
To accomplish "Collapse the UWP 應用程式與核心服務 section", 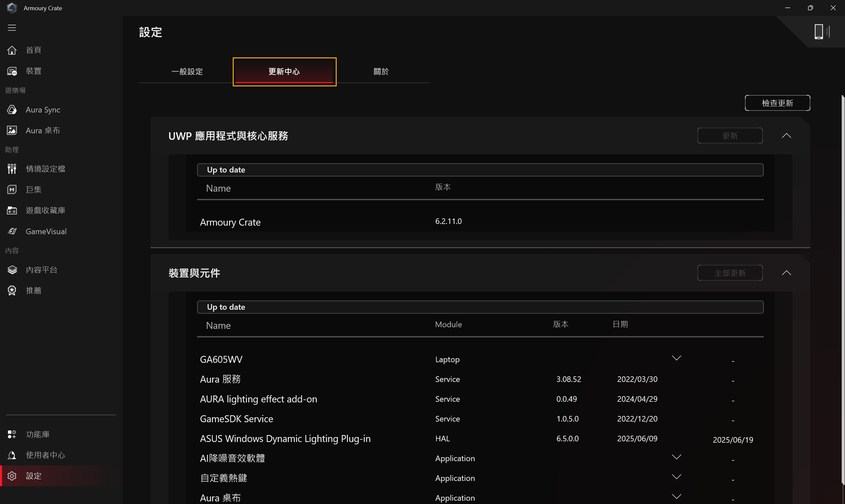I will pyautogui.click(x=786, y=136).
